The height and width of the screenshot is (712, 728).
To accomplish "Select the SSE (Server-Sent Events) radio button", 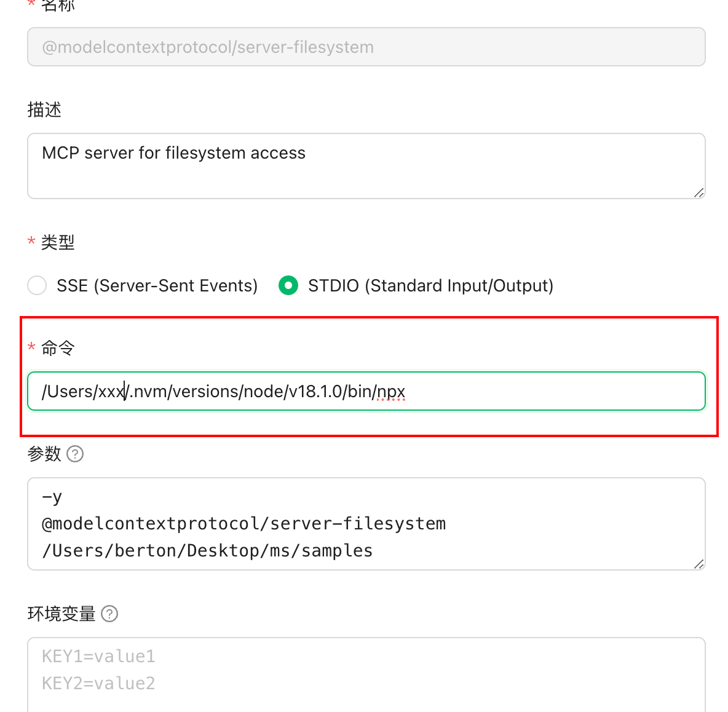I will pyautogui.click(x=37, y=285).
